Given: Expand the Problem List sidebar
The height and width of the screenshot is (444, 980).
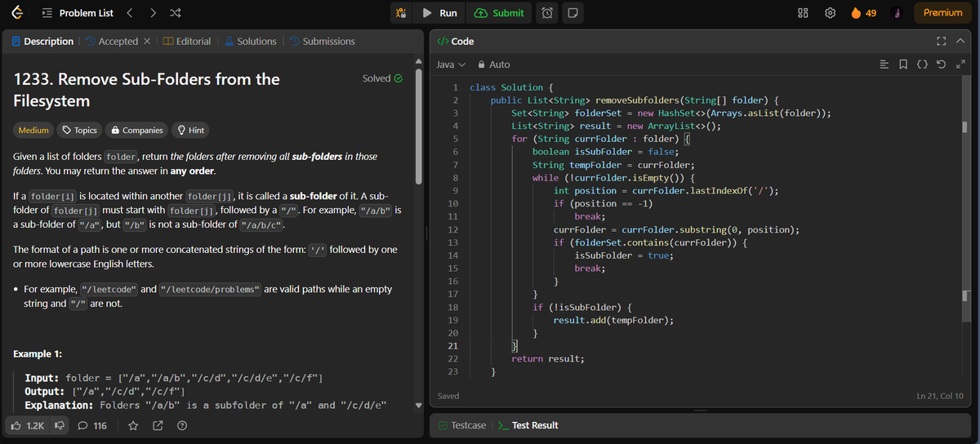Looking at the screenshot, I should click(x=78, y=13).
